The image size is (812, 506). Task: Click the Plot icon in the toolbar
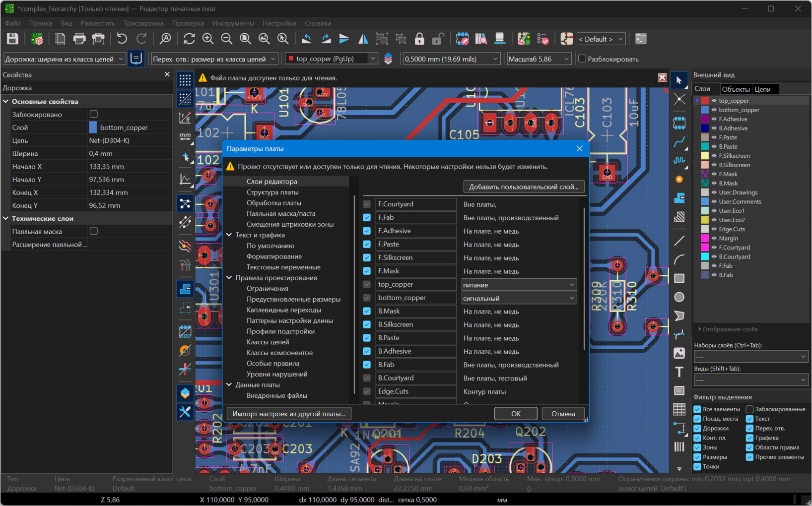click(x=99, y=39)
